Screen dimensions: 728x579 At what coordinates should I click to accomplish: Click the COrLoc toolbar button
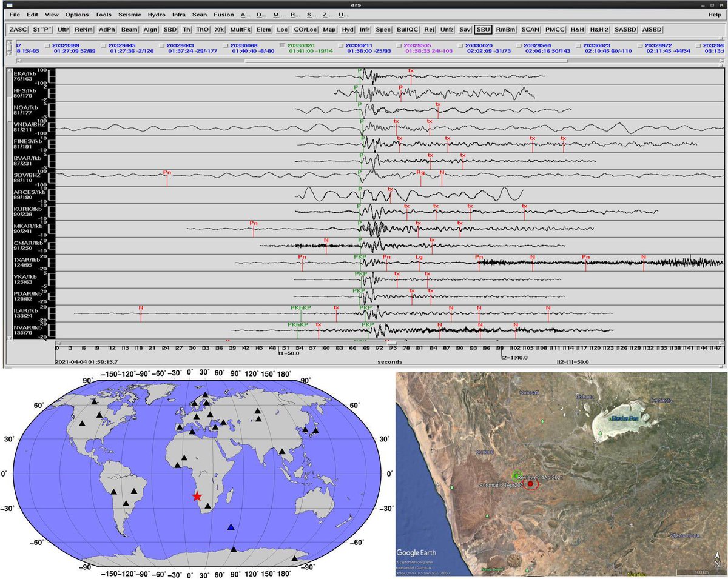[x=306, y=29]
